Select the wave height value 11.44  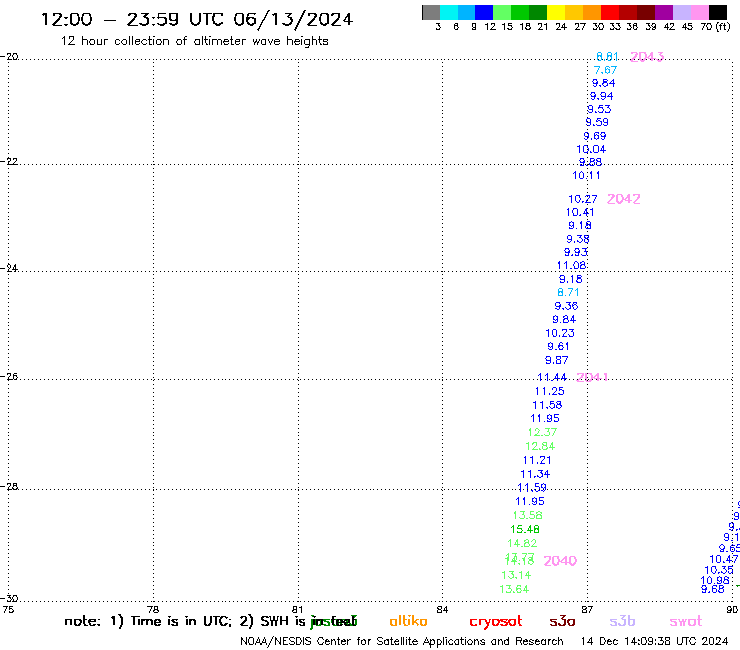pos(552,377)
